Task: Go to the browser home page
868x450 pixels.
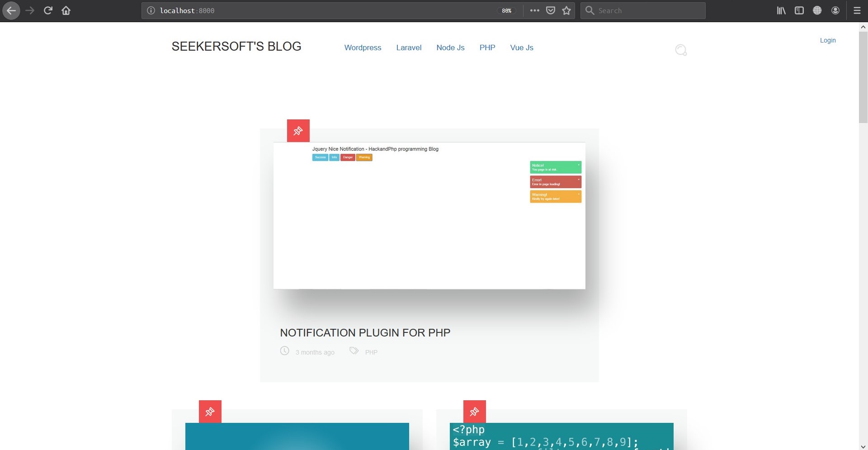Action: pos(66,10)
